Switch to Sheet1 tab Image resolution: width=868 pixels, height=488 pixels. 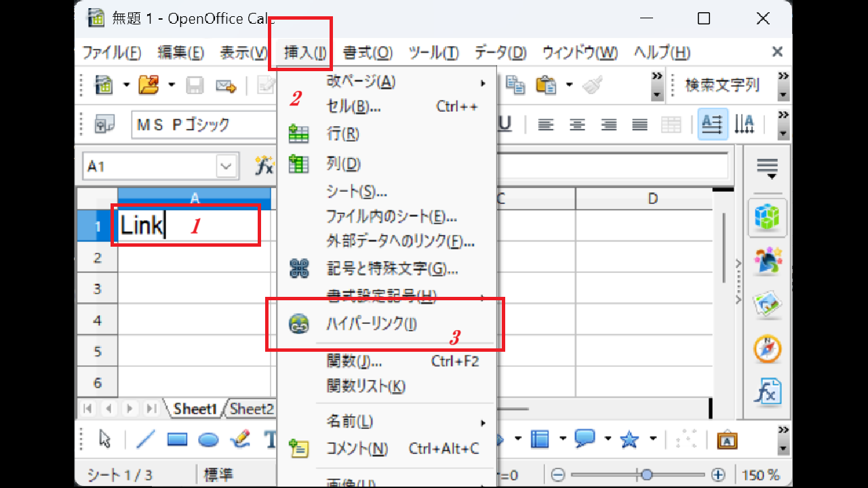point(195,409)
